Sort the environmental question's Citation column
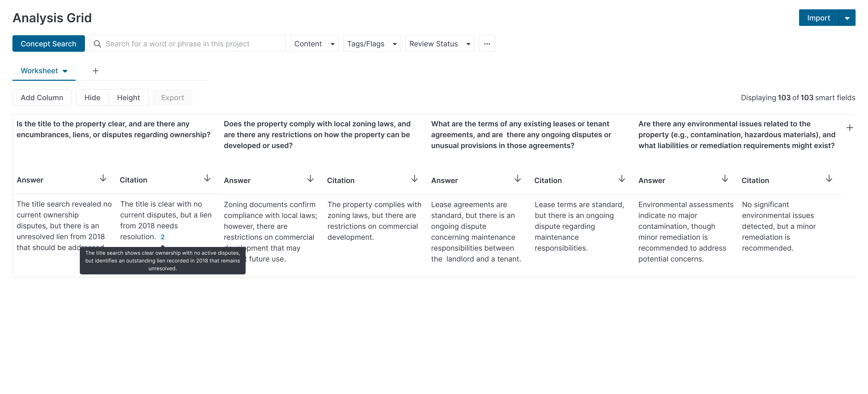 pos(829,179)
